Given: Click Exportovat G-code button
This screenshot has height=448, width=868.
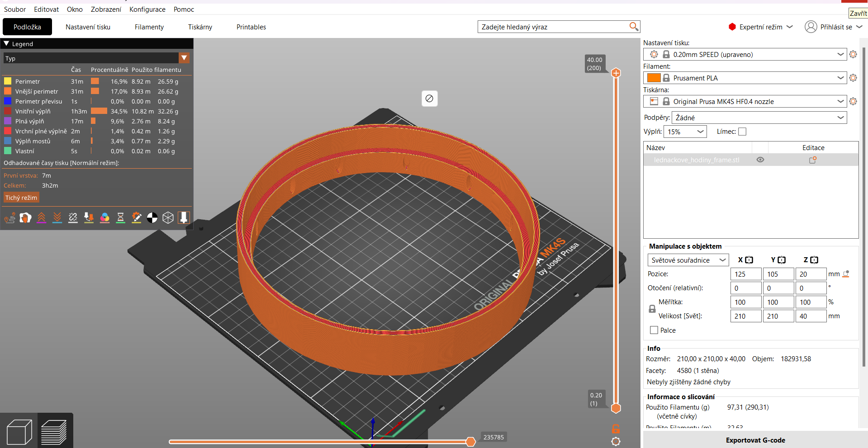Looking at the screenshot, I should pos(755,440).
